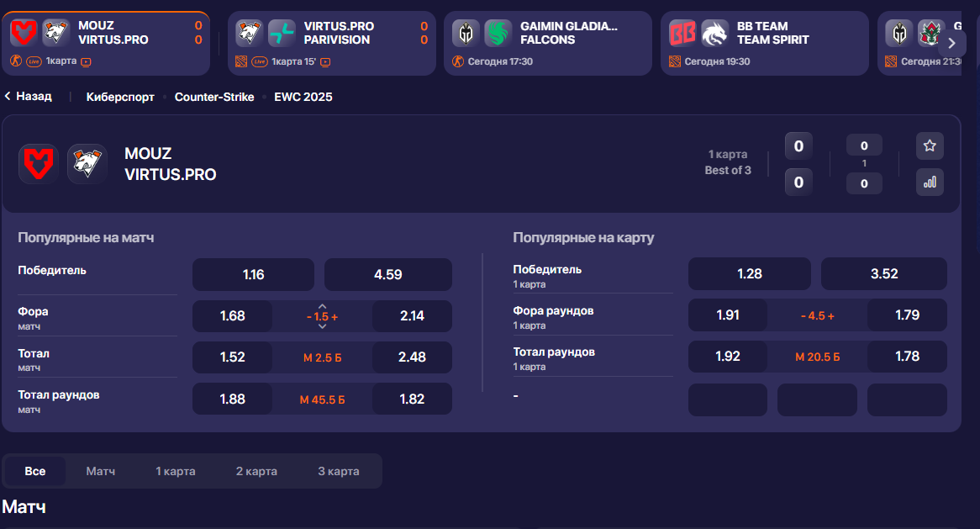The width and height of the screenshot is (980, 529).
Task: Open EWC 2025 breadcrumb
Action: (x=303, y=97)
